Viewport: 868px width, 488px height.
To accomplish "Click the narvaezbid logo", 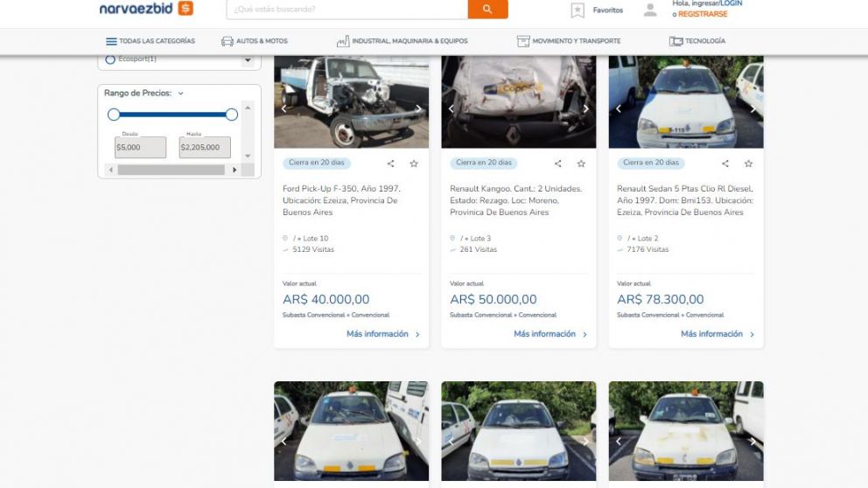I will pos(146,8).
